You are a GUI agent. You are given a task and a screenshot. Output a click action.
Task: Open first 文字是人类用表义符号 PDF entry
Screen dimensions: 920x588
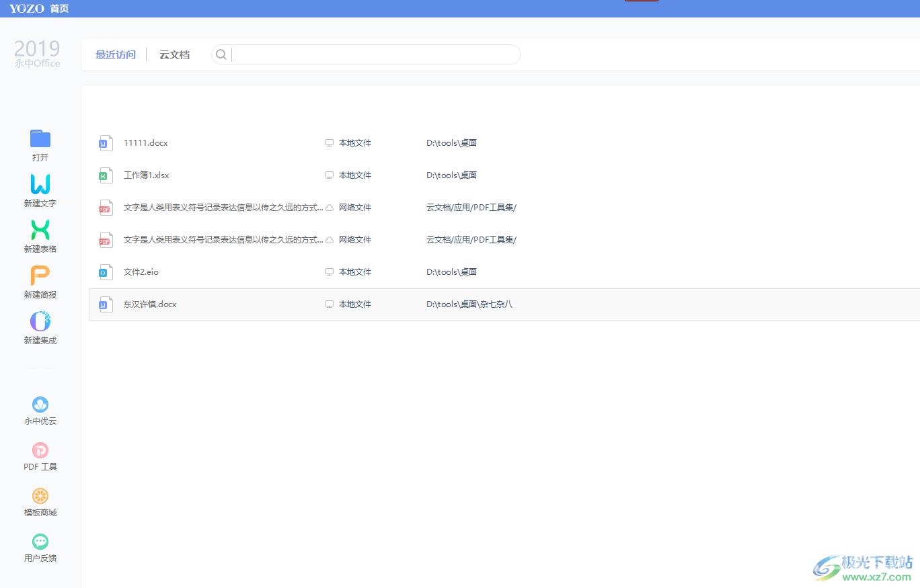tap(224, 208)
